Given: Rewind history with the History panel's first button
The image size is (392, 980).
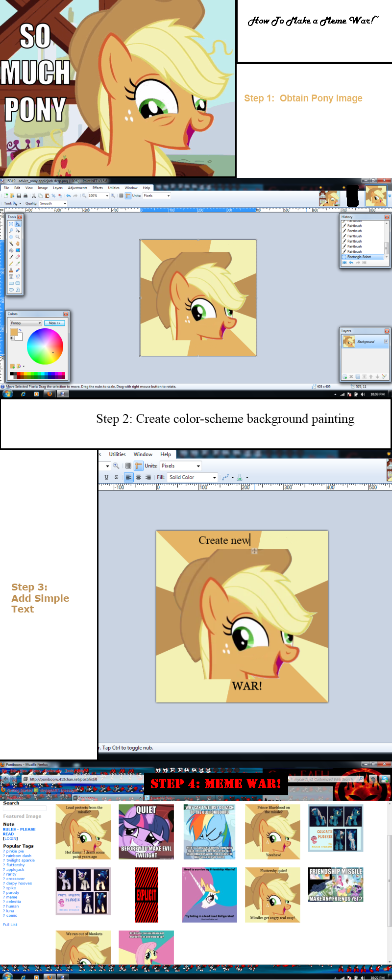Looking at the screenshot, I should coord(344,263).
